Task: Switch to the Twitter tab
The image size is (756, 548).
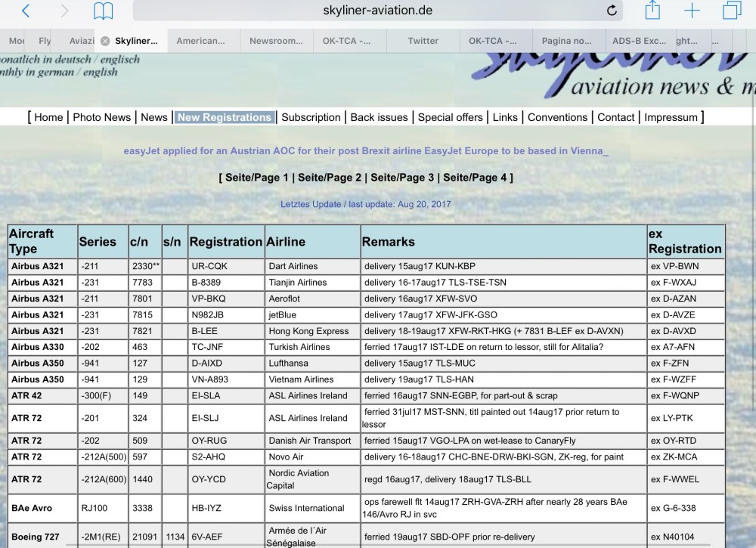Action: coord(423,41)
